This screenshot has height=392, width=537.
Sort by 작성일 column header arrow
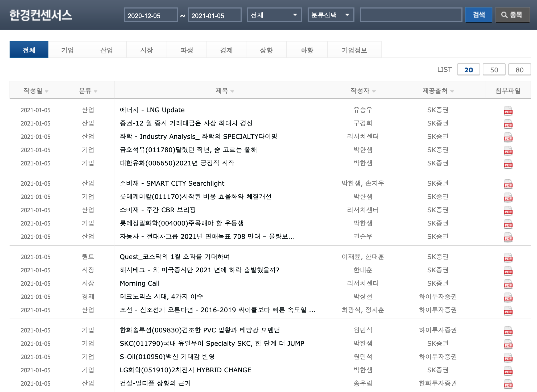47,91
